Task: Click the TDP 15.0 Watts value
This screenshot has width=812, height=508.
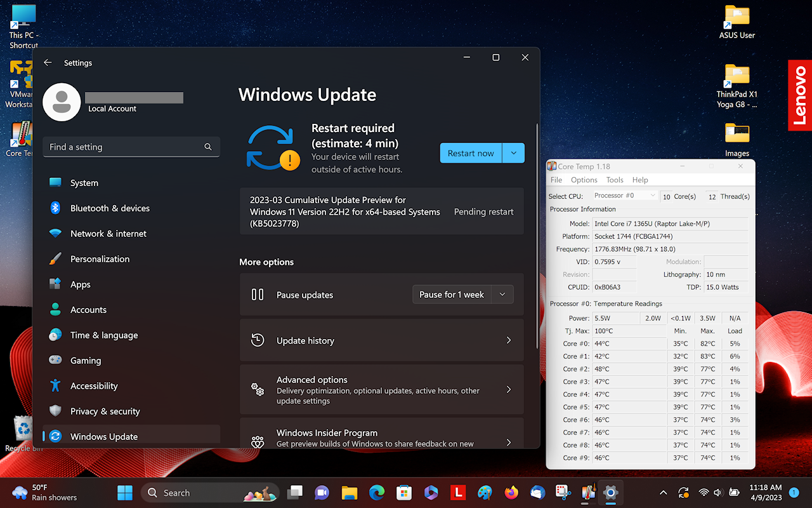Action: click(726, 287)
